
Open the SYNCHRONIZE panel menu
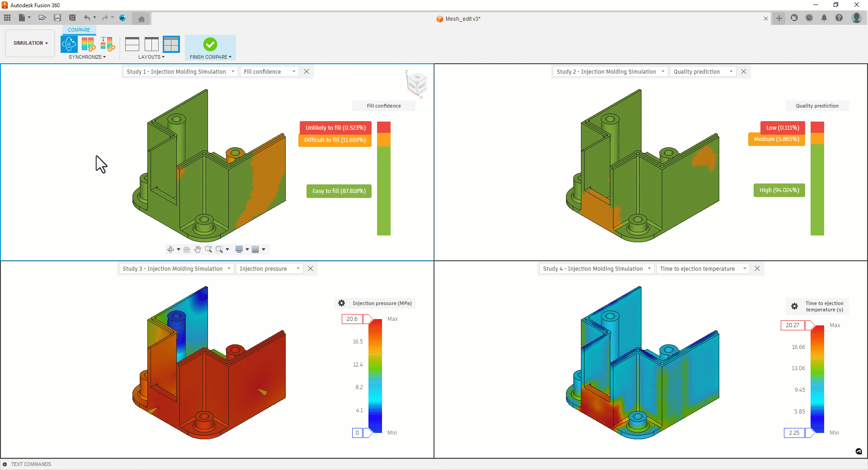87,57
